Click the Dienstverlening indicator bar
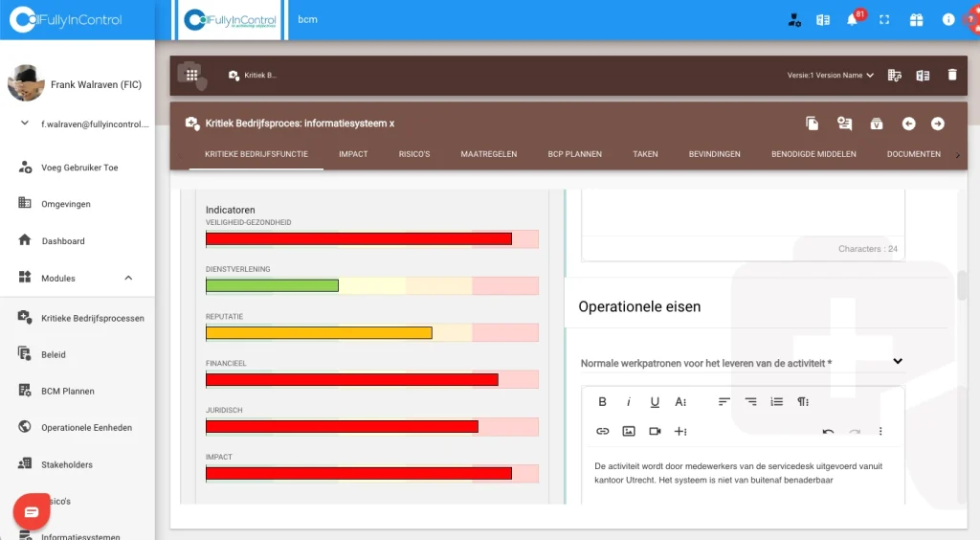This screenshot has width=980, height=540. pyautogui.click(x=372, y=285)
